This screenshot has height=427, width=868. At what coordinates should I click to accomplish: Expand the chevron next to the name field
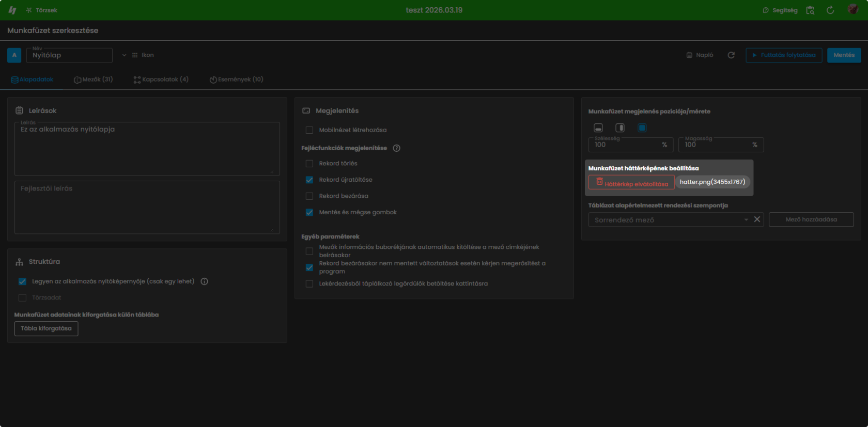point(124,55)
